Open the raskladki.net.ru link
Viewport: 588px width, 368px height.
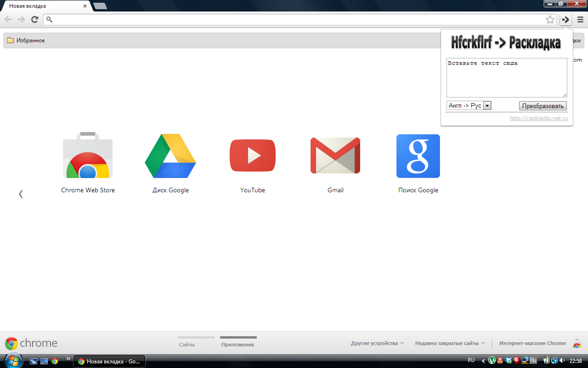click(x=539, y=118)
